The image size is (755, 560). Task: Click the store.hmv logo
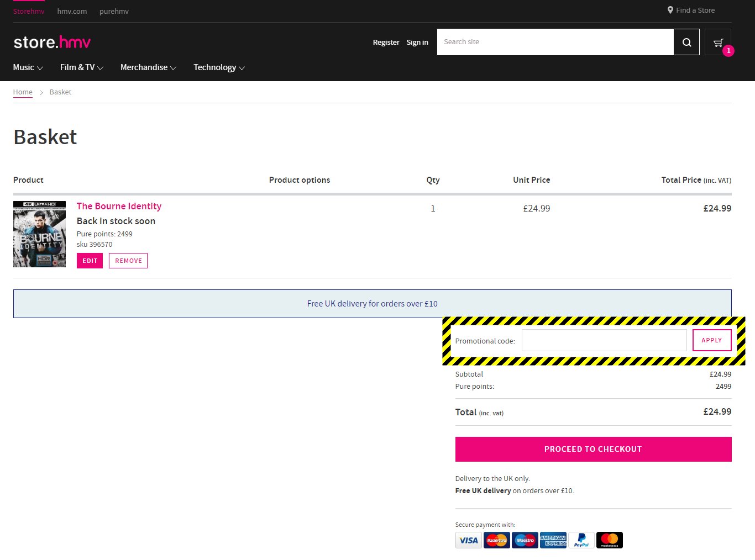[x=52, y=42]
